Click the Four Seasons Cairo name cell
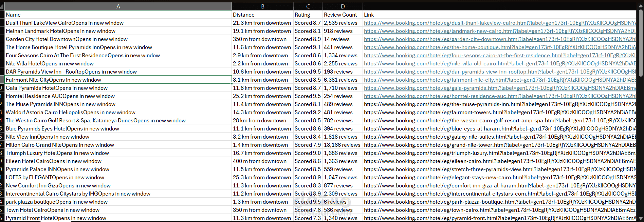Screen dimensions: 644x222 tap(118, 55)
